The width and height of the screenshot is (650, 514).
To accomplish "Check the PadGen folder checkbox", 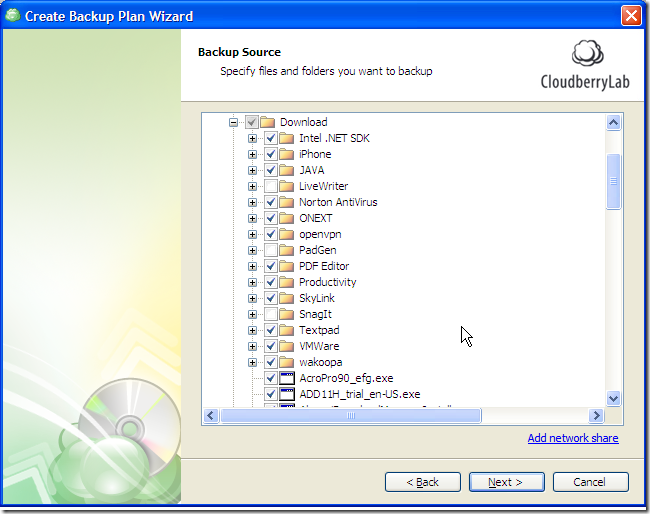I will 271,250.
